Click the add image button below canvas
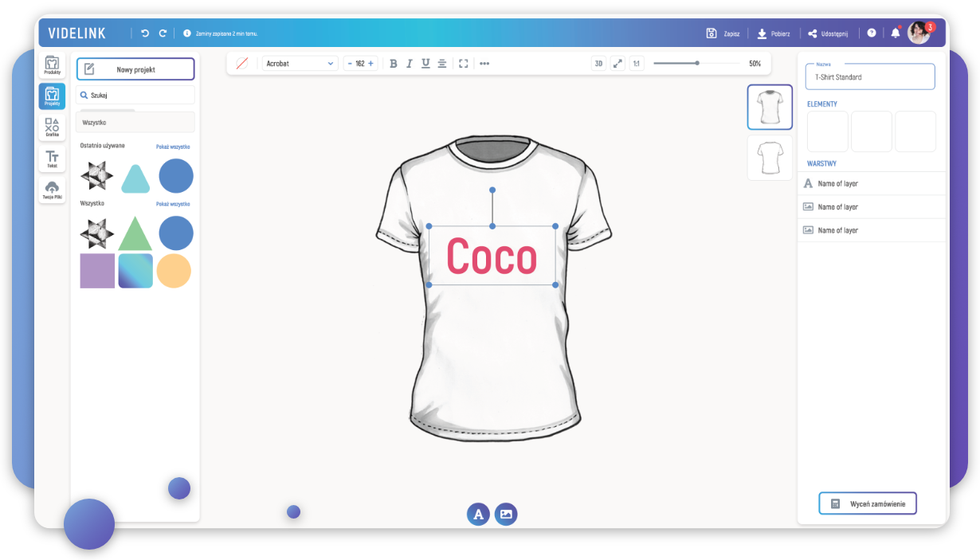Image resolution: width=980 pixels, height=560 pixels. 506,515
